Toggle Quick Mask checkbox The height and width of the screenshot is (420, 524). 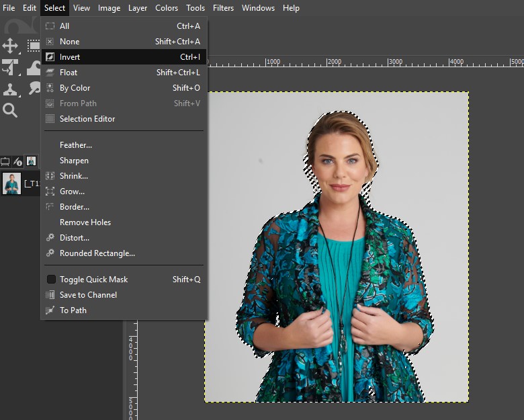(x=51, y=280)
